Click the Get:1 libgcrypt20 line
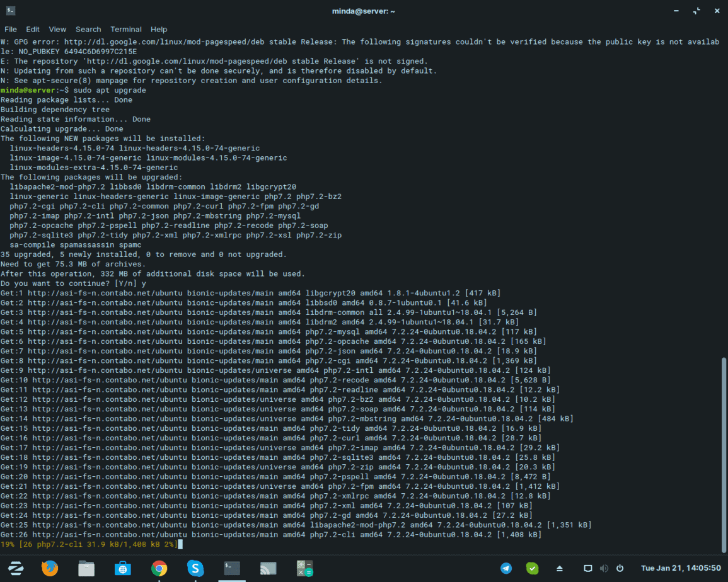This screenshot has width=728, height=582. pos(250,293)
